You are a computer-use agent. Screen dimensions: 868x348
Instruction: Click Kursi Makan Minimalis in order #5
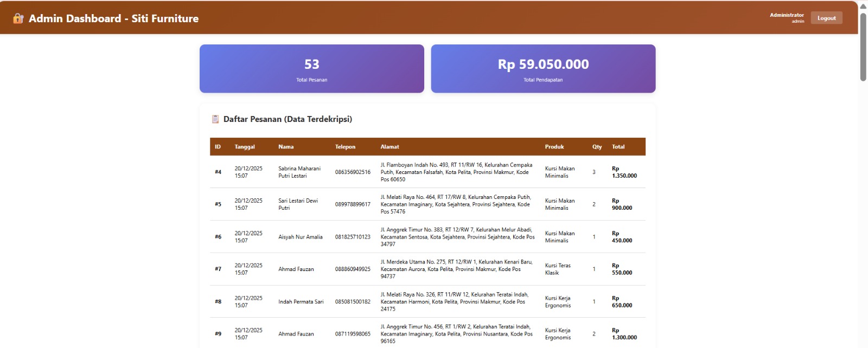tap(560, 204)
